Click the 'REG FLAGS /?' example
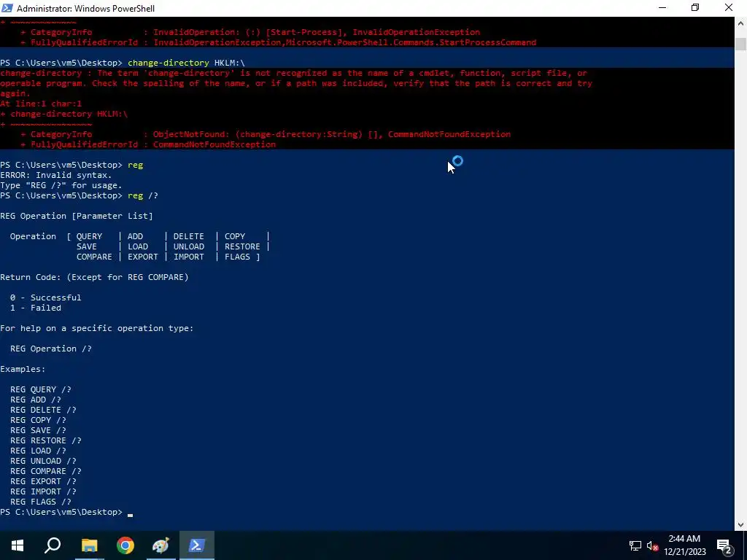747x560 pixels. [41, 502]
